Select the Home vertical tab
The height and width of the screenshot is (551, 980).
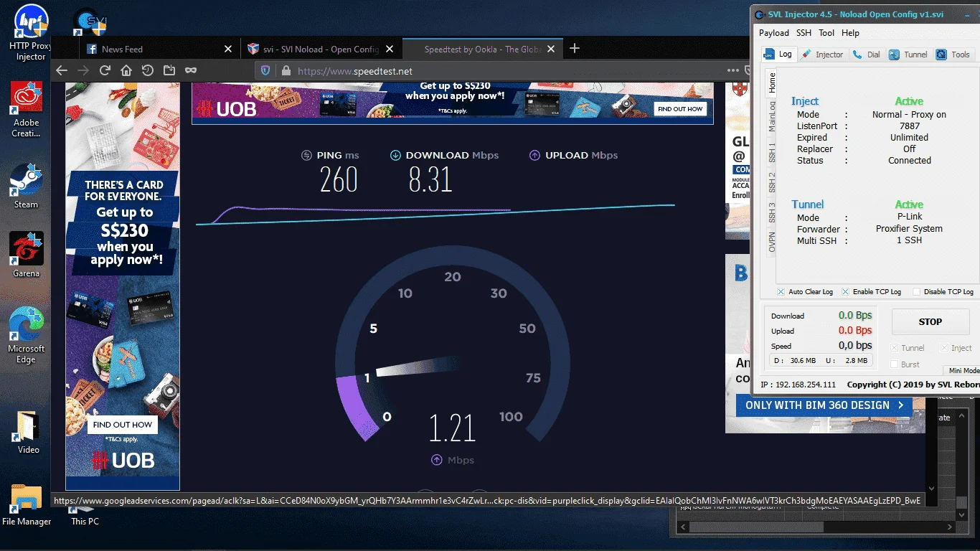coord(772,83)
